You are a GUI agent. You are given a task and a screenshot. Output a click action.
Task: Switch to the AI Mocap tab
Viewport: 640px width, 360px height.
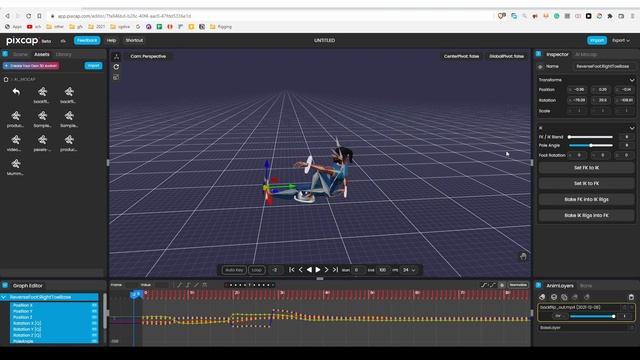pyautogui.click(x=586, y=54)
